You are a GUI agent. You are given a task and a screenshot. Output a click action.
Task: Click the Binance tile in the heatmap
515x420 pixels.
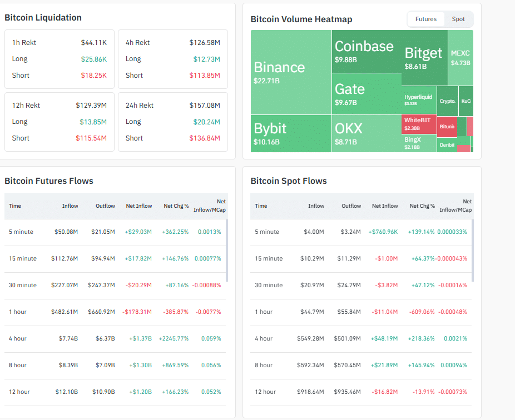click(291, 72)
